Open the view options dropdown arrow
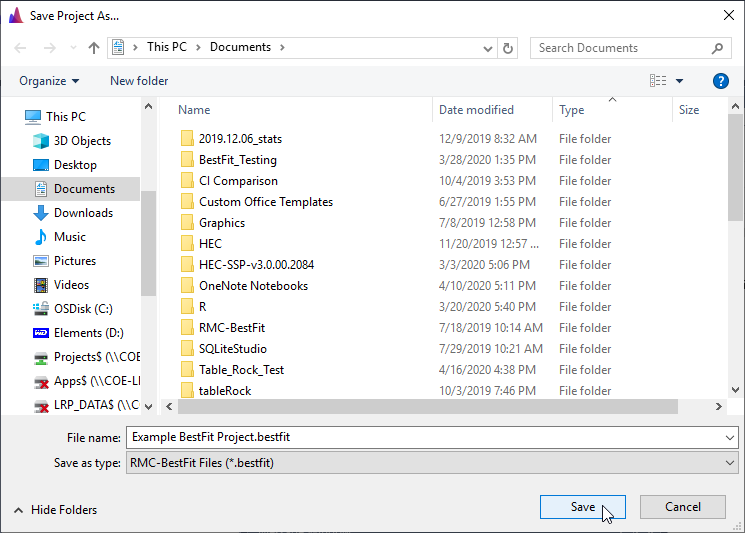Screen dimensions: 745x533 click(x=679, y=81)
